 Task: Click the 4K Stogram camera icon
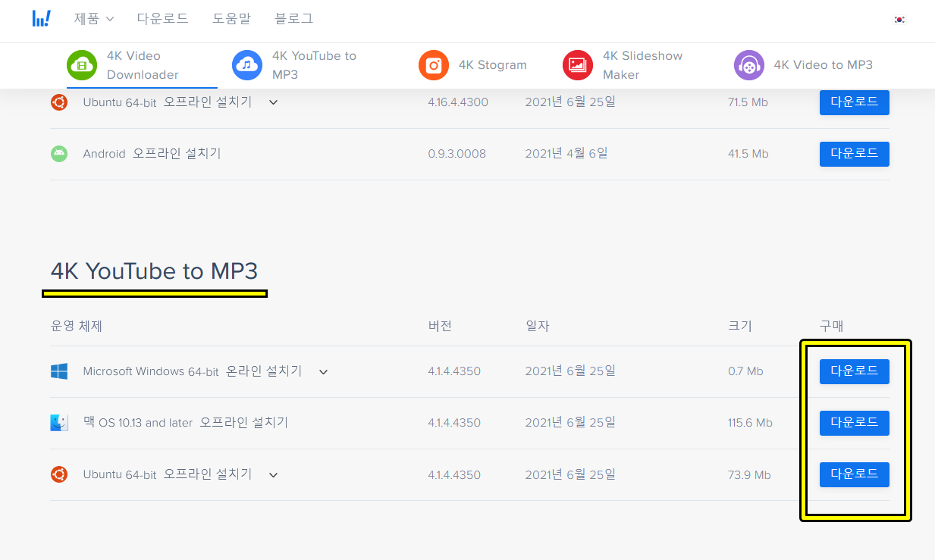pos(434,65)
